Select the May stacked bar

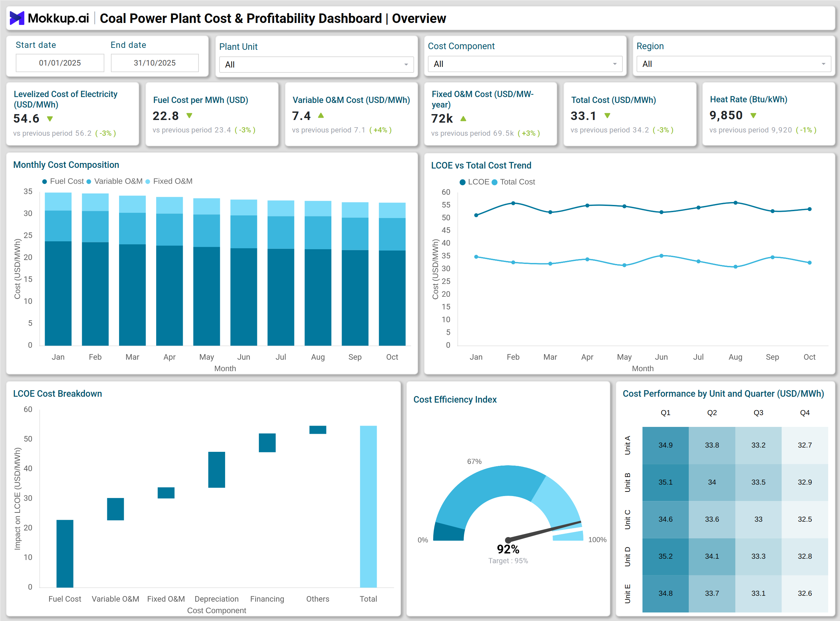point(206,272)
